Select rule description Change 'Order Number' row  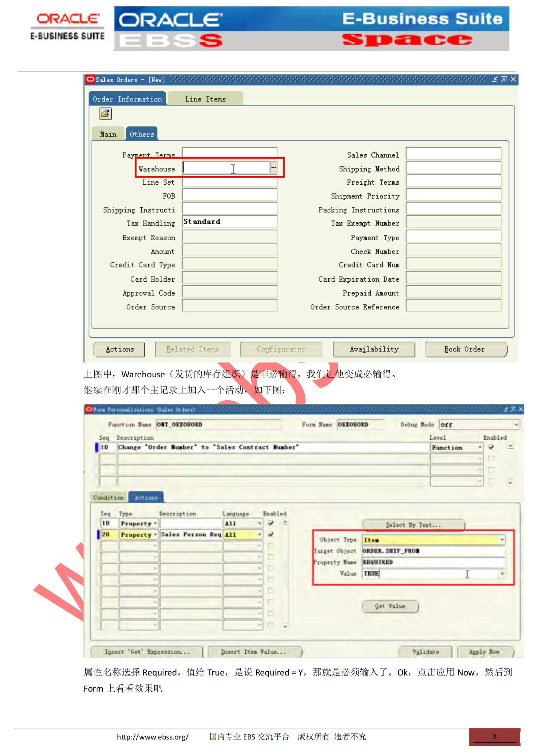point(273,447)
